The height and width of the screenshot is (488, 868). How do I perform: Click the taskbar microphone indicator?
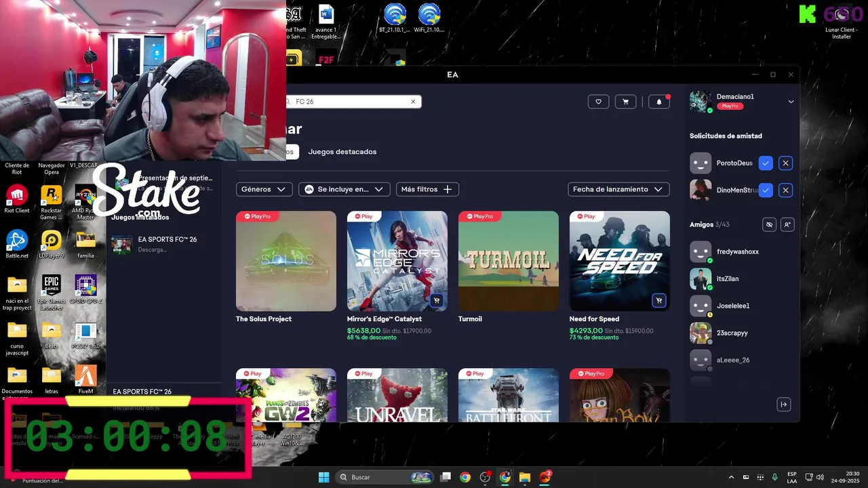[x=774, y=477]
